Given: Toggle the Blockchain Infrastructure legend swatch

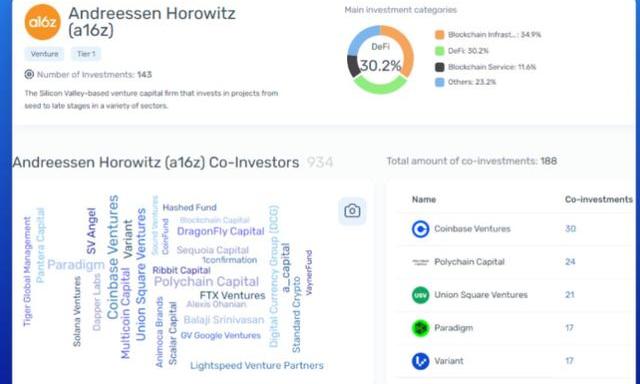Looking at the screenshot, I should pyautogui.click(x=440, y=35).
